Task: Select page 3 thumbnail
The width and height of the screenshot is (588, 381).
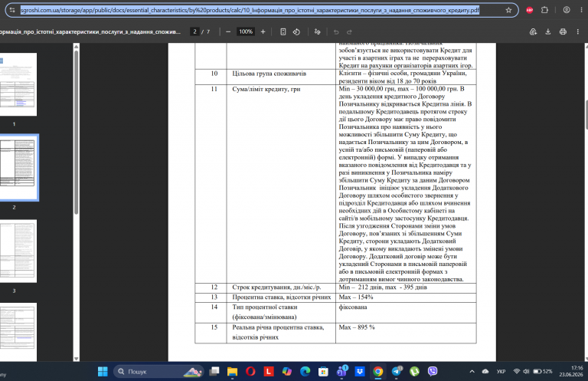Action: click(18, 251)
